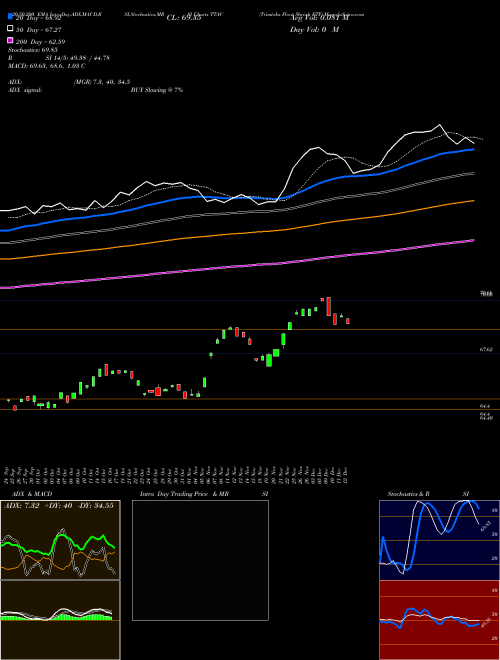The height and width of the screenshot is (660, 500).
Task: Click the 'Intra Day Trading Price & MRSI' title
Action: pos(204,494)
